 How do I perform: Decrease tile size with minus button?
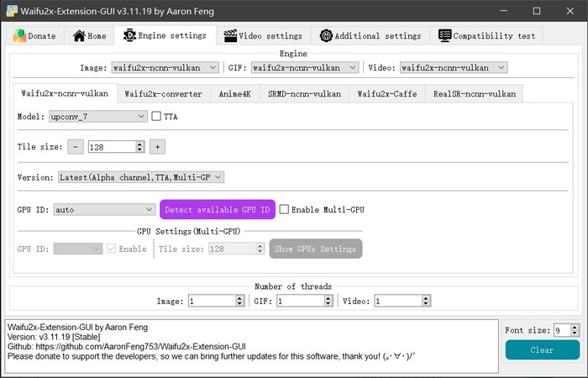point(76,147)
